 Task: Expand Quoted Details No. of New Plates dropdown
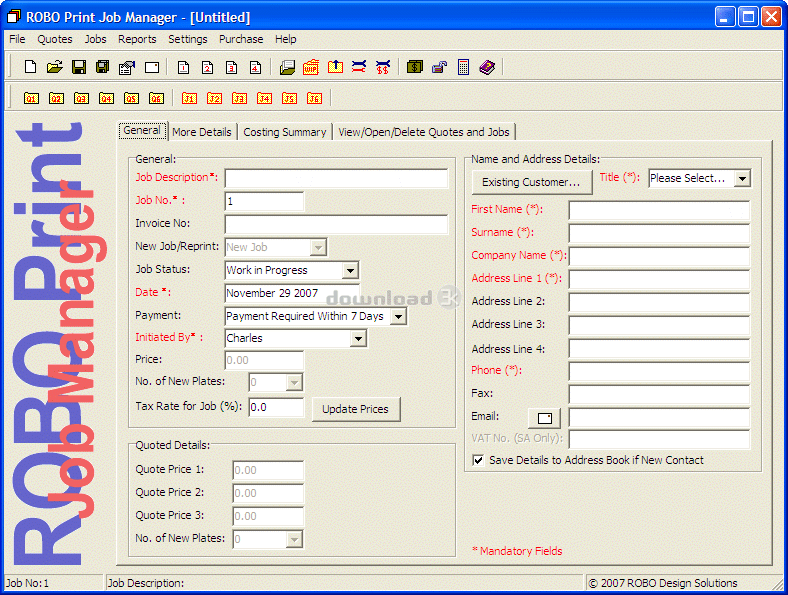pos(294,540)
